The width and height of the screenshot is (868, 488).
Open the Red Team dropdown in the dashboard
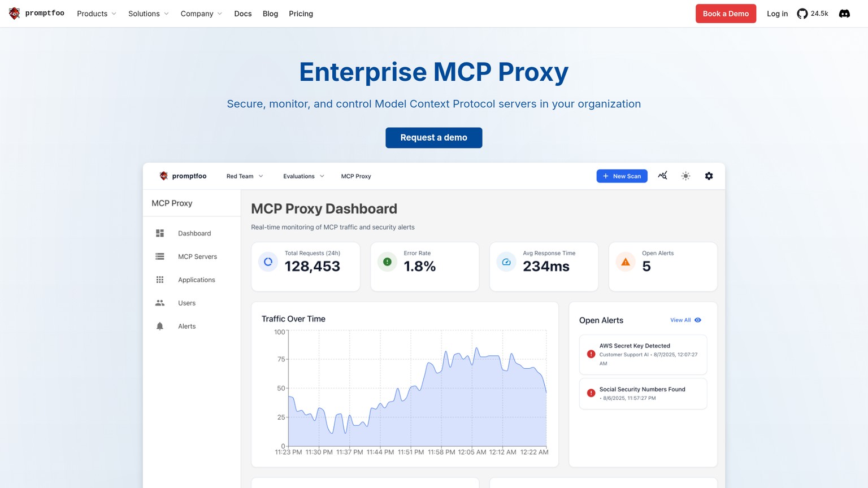tap(245, 176)
